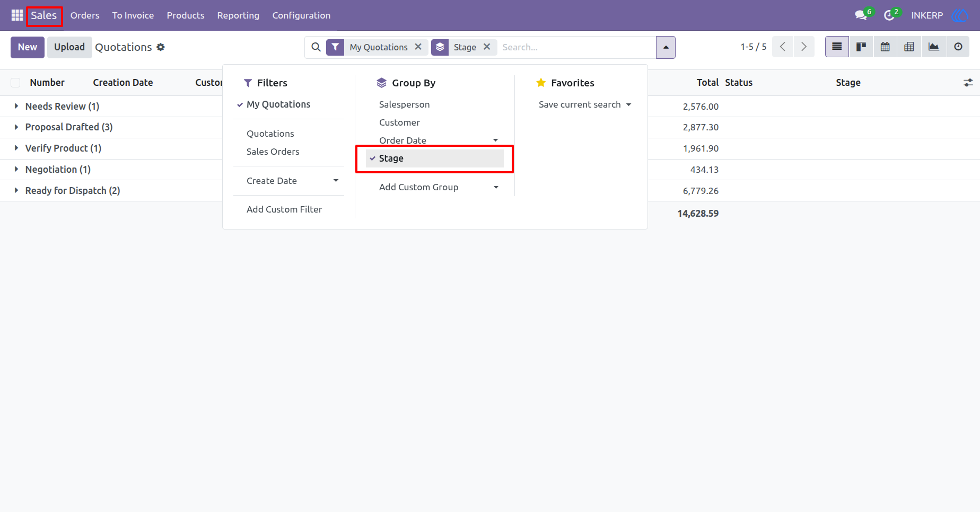Open the Reporting menu
This screenshot has width=980, height=512.
pyautogui.click(x=238, y=15)
